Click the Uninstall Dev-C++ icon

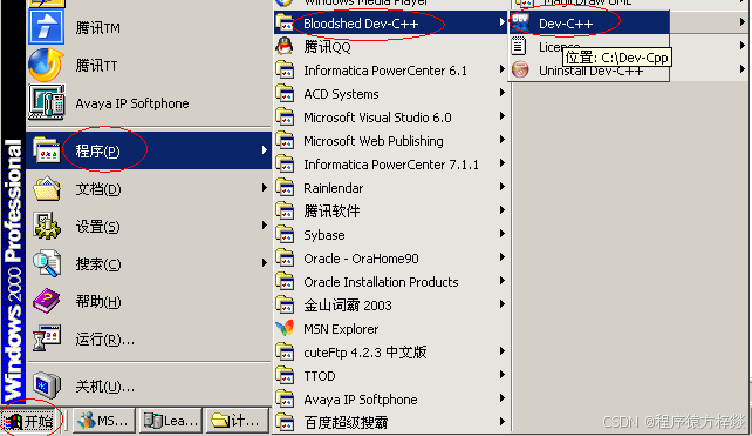520,70
